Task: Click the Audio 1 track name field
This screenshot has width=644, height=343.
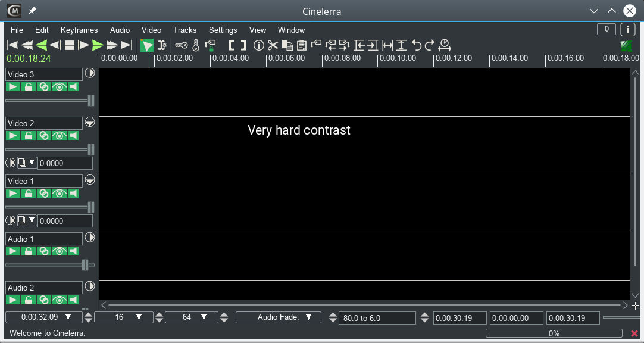Action: coord(44,239)
